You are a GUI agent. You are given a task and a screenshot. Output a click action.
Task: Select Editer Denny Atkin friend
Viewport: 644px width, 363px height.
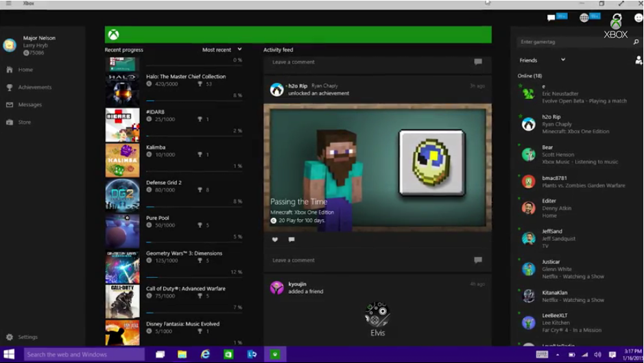coord(575,208)
